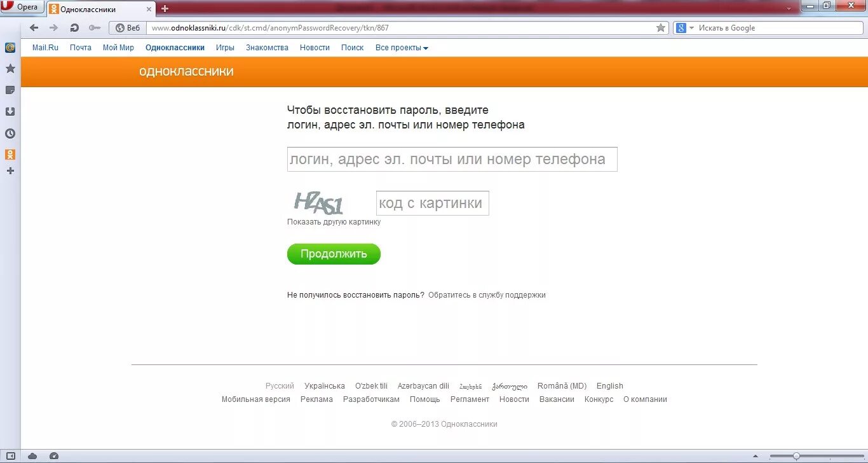Click the green Продолжить button

(x=334, y=254)
